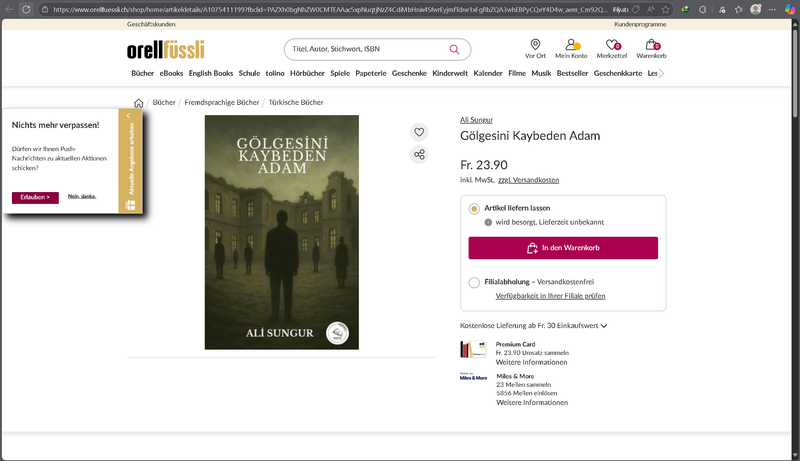The height and width of the screenshot is (461, 800).
Task: Go to home via breadcrumb house icon
Action: (x=138, y=103)
